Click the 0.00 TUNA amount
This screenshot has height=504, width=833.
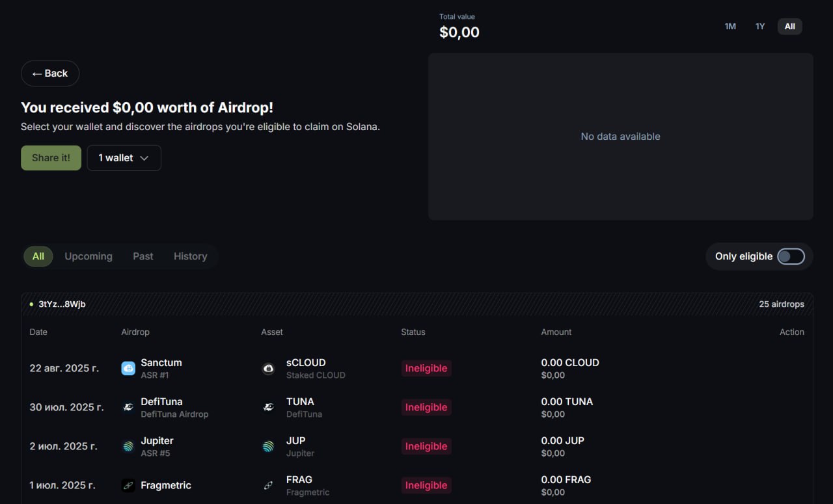click(567, 402)
